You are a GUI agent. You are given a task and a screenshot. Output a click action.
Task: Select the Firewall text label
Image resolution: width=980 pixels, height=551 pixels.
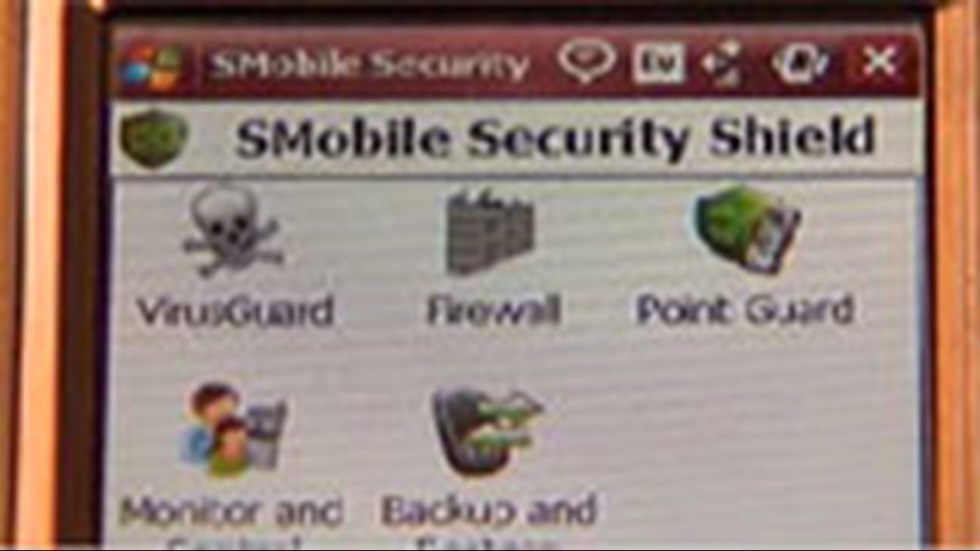coord(493,309)
